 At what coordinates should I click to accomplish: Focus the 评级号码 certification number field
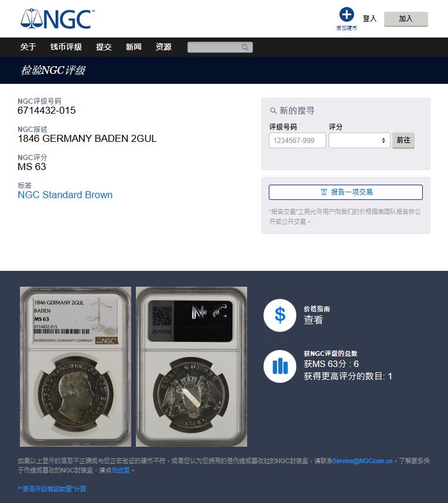(297, 141)
